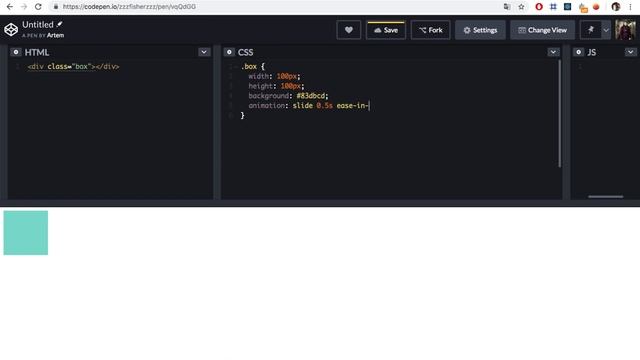
Task: Click the browser address bar URL
Action: (x=129, y=7)
